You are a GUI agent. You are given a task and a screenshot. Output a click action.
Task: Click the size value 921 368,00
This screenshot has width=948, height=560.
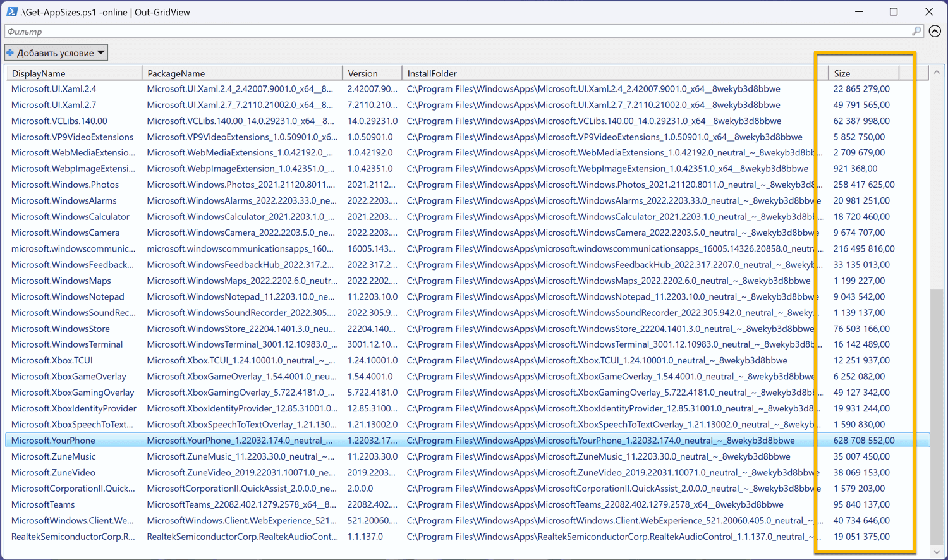[x=855, y=169]
